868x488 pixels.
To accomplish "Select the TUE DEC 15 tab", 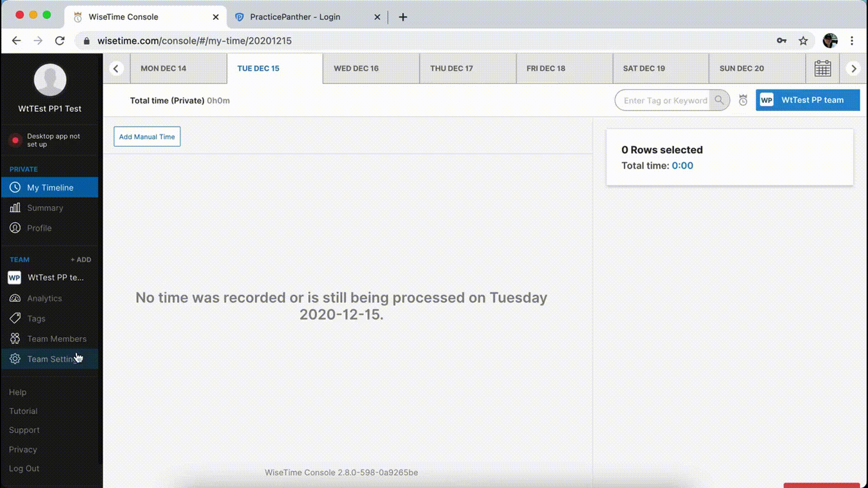I will (275, 69).
